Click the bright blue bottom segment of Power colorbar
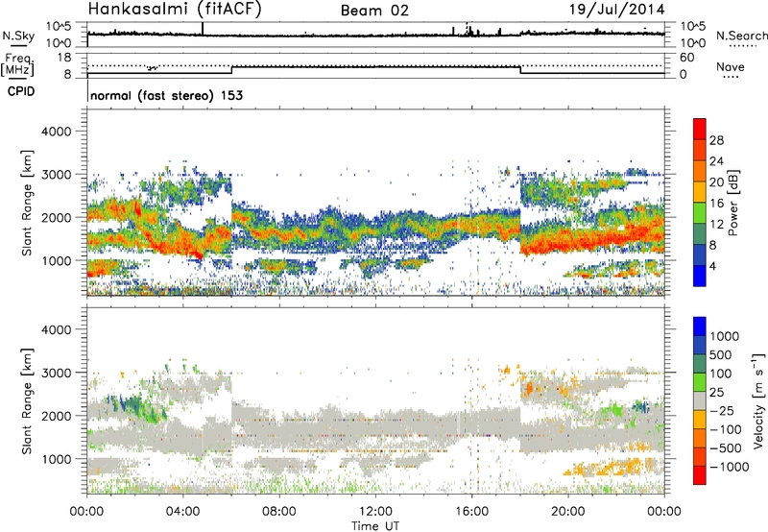Screen dimensions: 768x532 click(x=700, y=276)
